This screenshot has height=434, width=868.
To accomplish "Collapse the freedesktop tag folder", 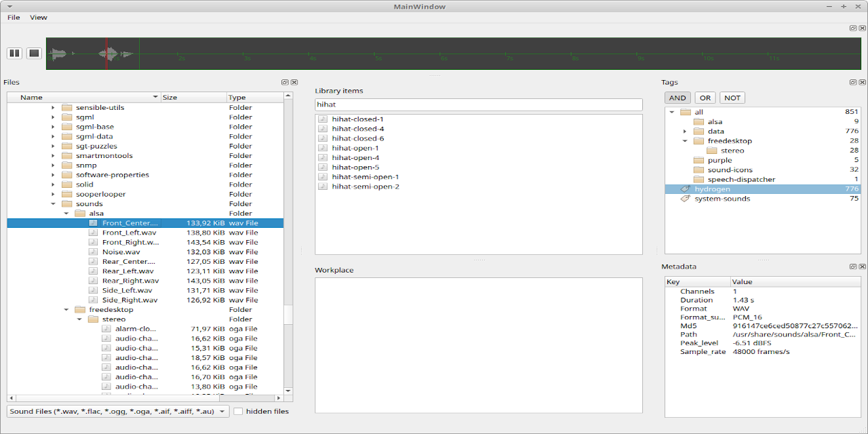I will 684,140.
